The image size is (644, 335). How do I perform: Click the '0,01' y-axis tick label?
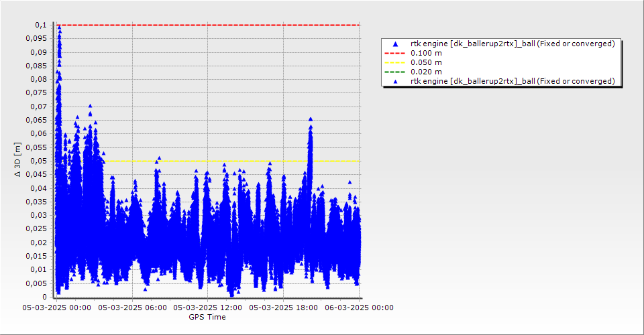point(39,270)
